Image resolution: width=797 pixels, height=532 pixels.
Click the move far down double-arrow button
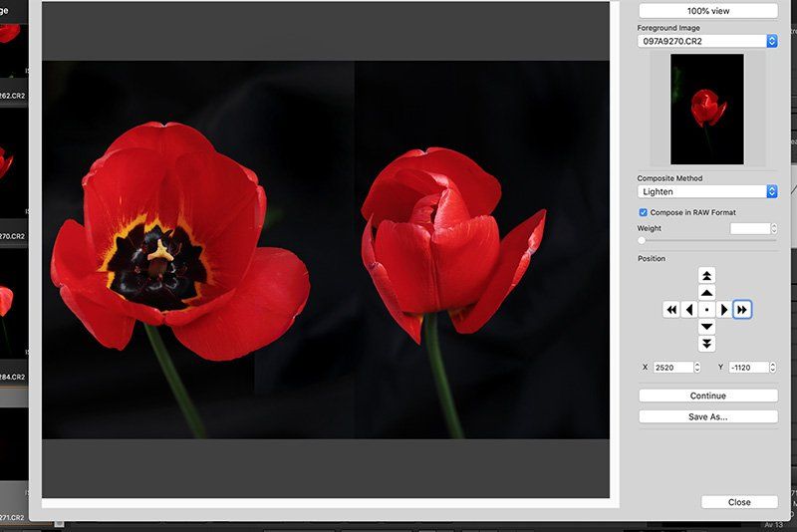pyautogui.click(x=706, y=344)
